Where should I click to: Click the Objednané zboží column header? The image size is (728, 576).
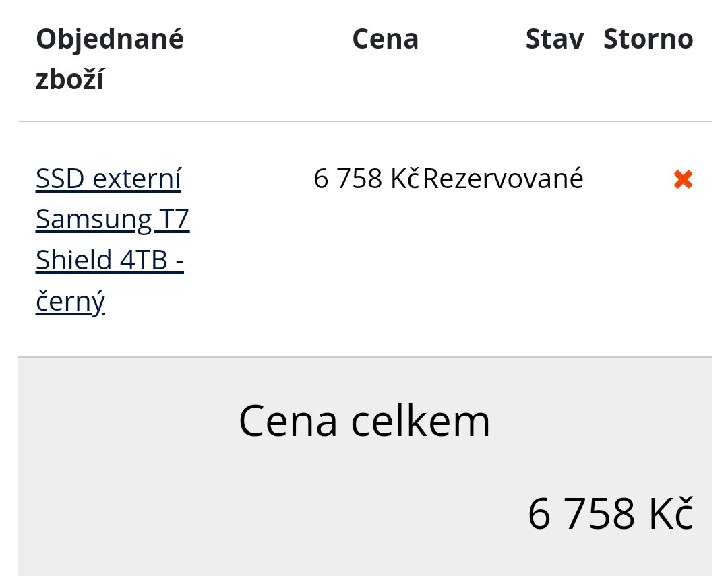(109, 59)
